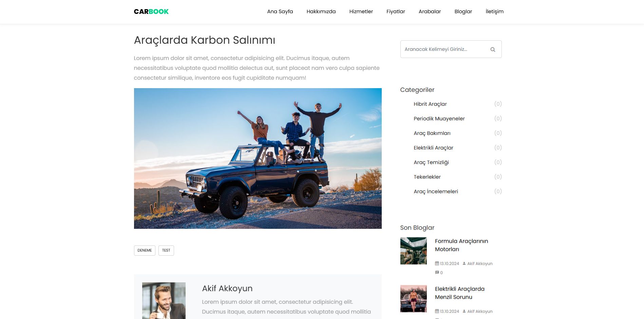Click the DENEME tag below the article image

[145, 250]
